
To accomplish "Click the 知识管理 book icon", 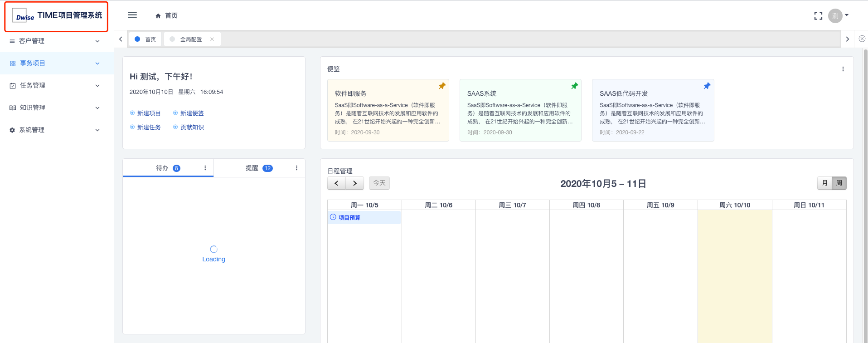I will (13, 108).
